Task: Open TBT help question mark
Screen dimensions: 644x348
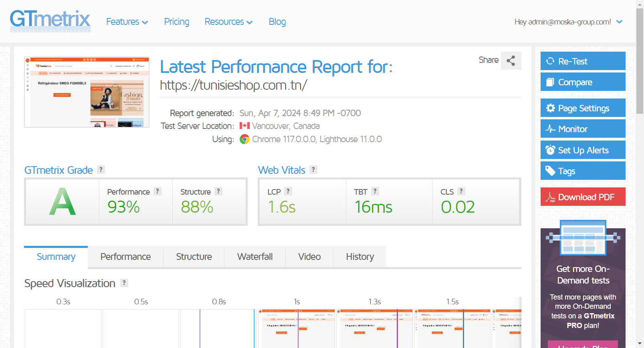Action: pos(375,191)
